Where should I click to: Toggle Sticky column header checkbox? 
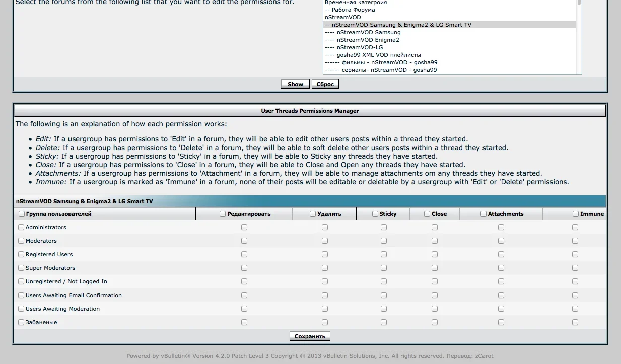point(375,214)
